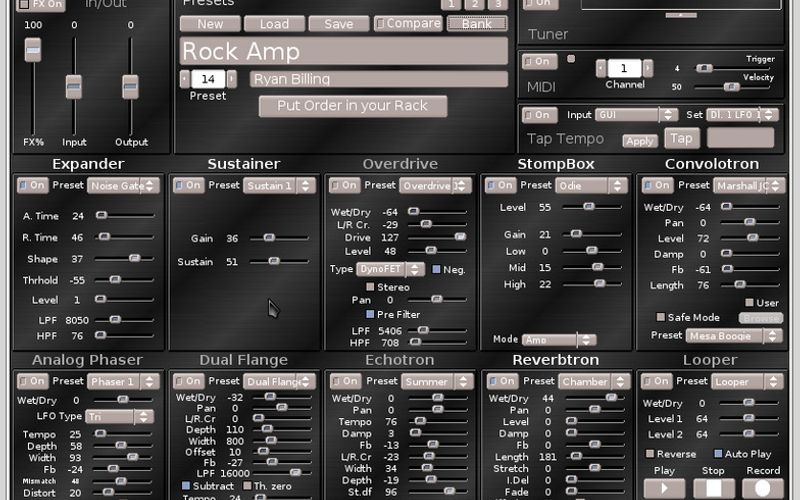
Task: Click Put Order in your Rack
Action: click(x=353, y=106)
